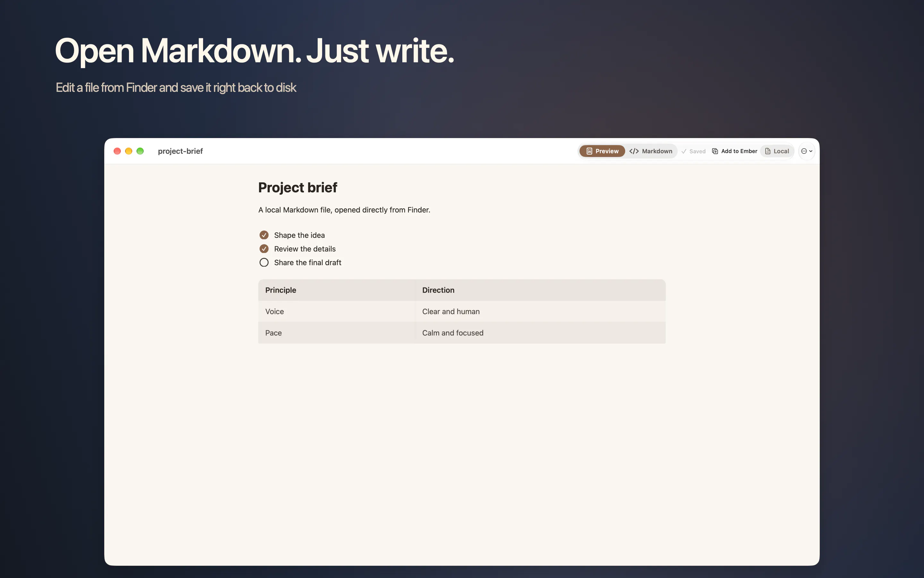Select the Voice table cell
Viewport: 924px width, 578px height.
(336, 311)
